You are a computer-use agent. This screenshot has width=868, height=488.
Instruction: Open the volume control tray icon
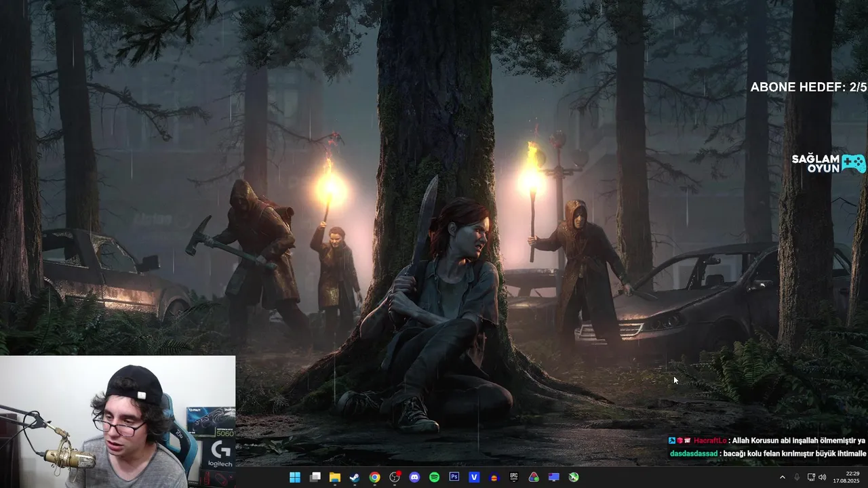tap(822, 477)
